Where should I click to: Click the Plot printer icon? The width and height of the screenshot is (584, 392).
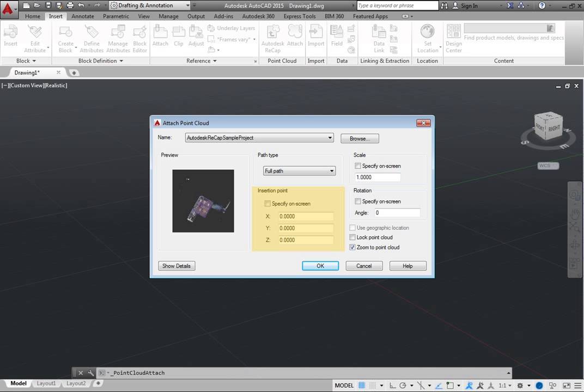pyautogui.click(x=70, y=5)
